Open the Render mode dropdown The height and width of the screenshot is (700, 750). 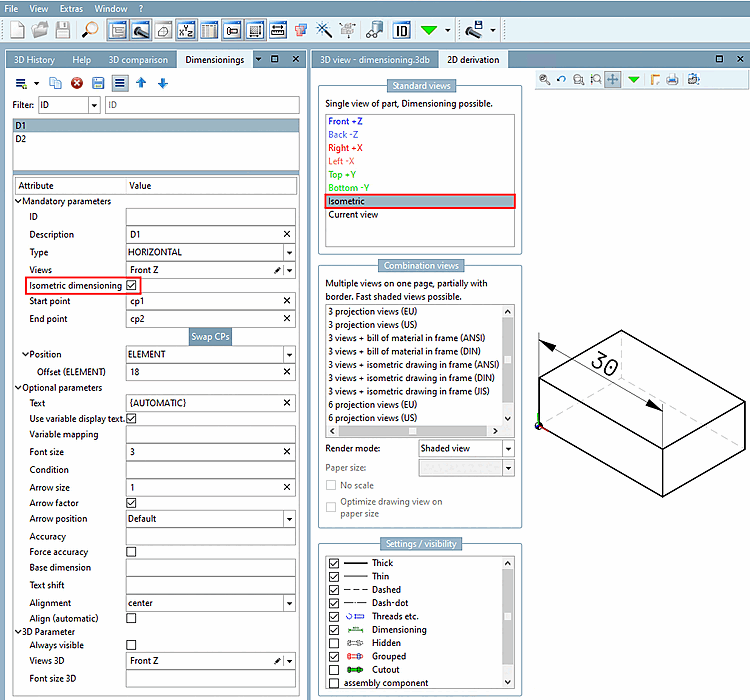[x=508, y=449]
